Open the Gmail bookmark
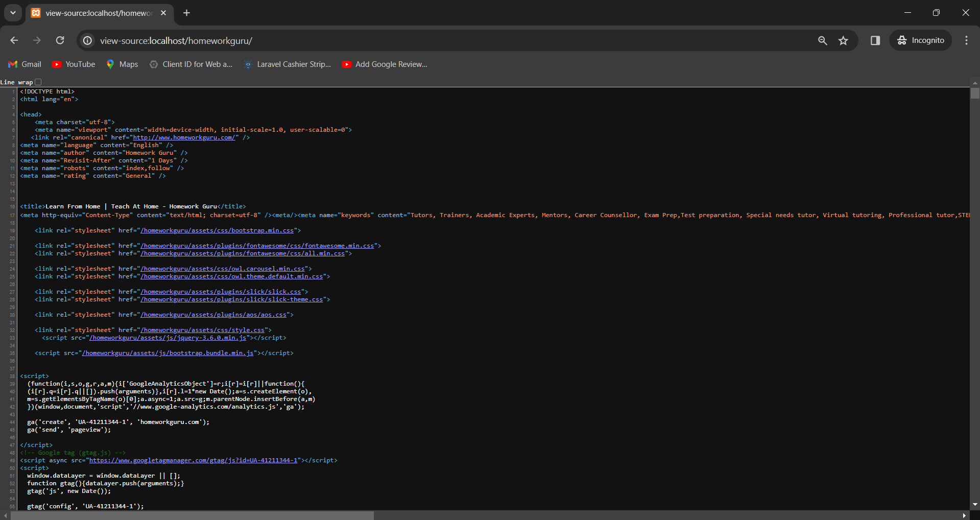Viewport: 980px width, 520px height. click(25, 64)
